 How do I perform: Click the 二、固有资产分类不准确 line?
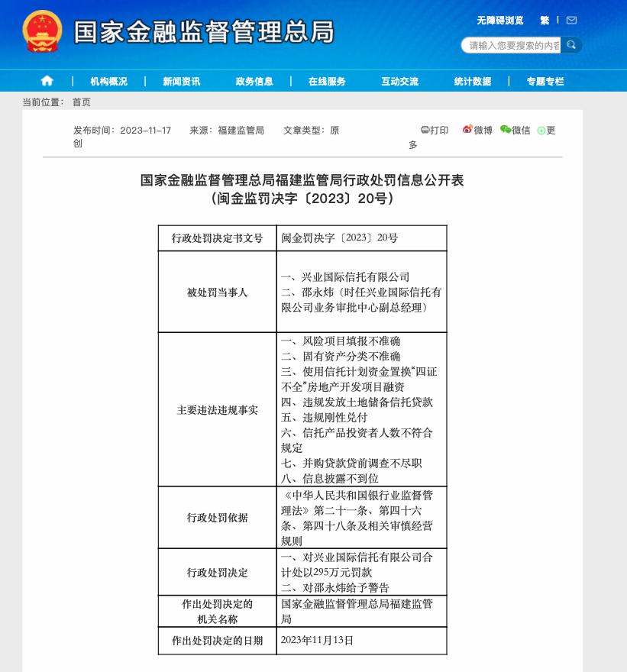tap(341, 357)
